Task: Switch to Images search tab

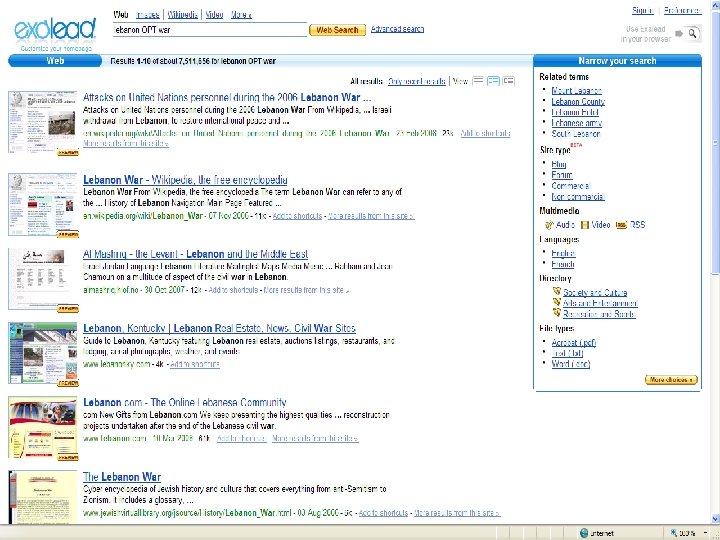Action: pos(147,15)
